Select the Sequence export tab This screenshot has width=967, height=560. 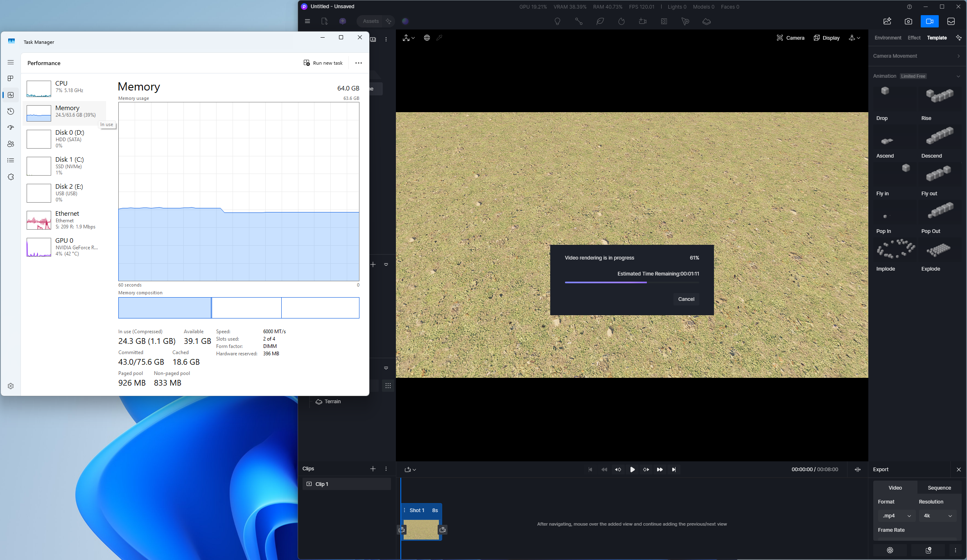(939, 488)
